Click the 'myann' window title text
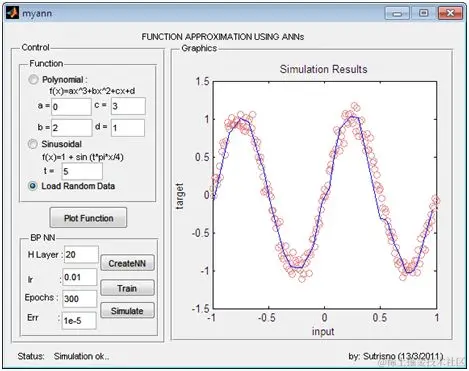Viewport: 469px width, 371px height. pos(37,14)
